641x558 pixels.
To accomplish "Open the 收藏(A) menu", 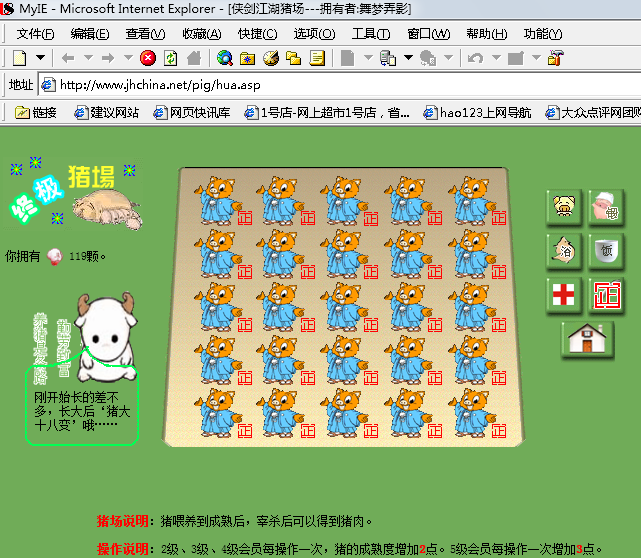I will (x=202, y=34).
